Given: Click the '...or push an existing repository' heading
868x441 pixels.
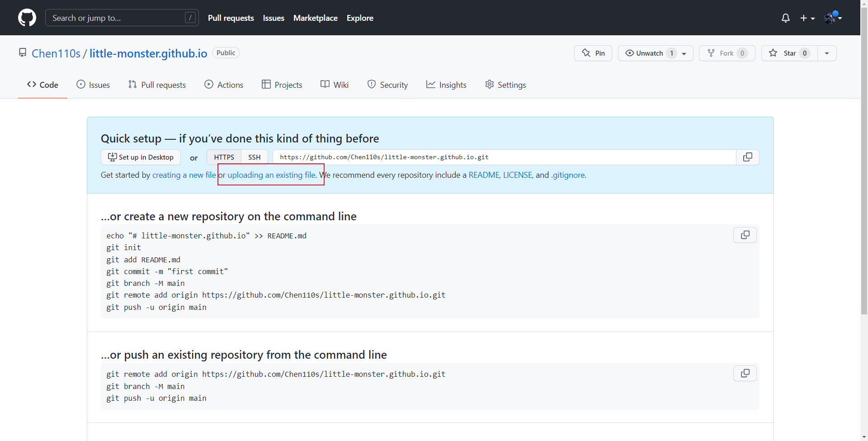Looking at the screenshot, I should pos(244,355).
